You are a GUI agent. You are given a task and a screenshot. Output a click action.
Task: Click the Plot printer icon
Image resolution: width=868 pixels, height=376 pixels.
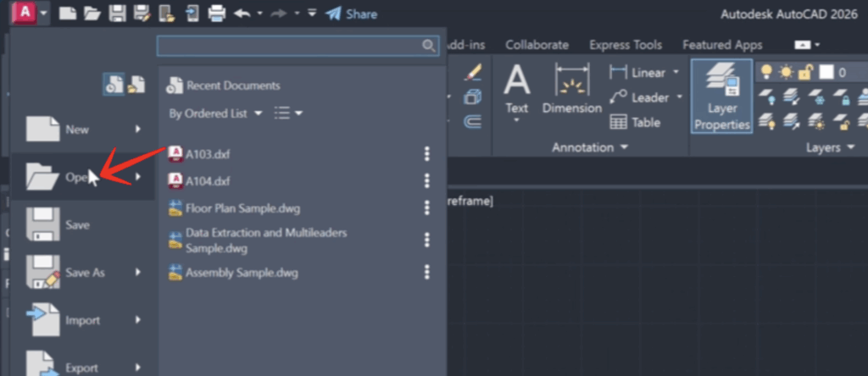click(x=216, y=14)
